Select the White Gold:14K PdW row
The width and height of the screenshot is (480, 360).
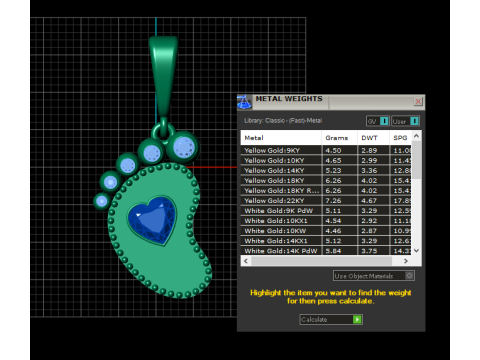click(326, 250)
